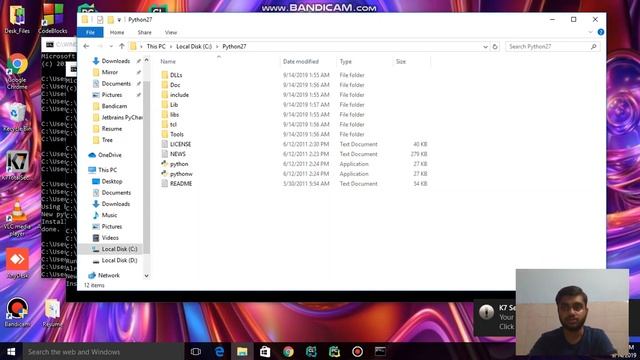
Task: Click the Task View taskbar button
Action: tap(196, 351)
